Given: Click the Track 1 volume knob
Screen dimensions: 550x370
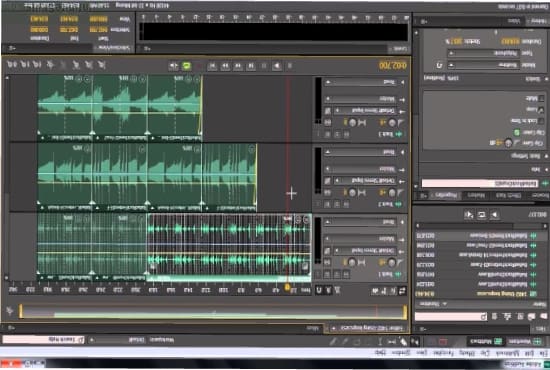Looking at the screenshot, I should [x=392, y=262].
